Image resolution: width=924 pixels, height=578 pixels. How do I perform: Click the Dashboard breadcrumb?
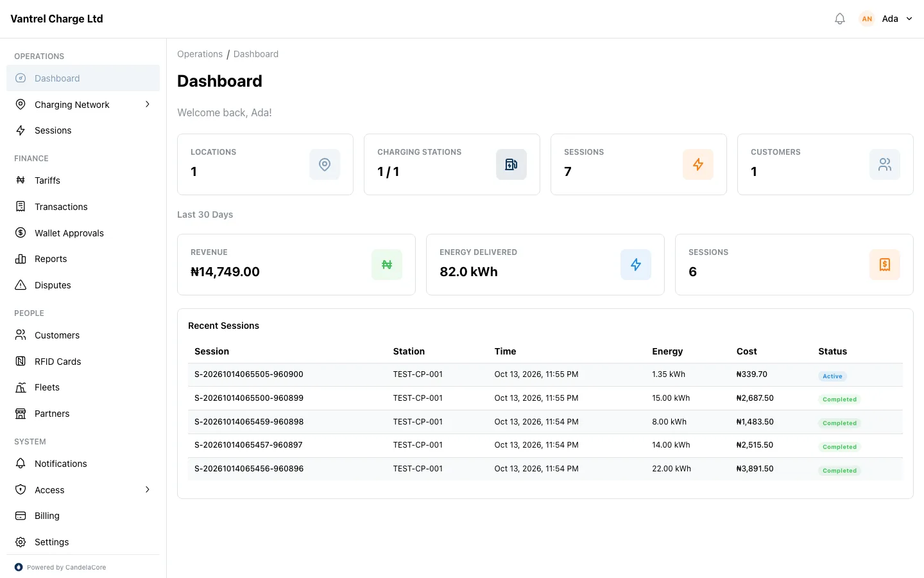pos(256,54)
